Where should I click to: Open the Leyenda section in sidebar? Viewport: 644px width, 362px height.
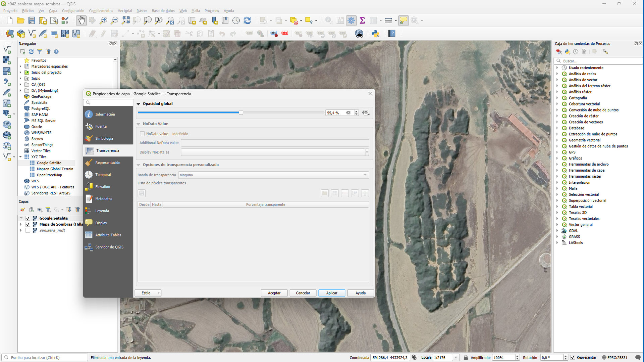coord(102,211)
